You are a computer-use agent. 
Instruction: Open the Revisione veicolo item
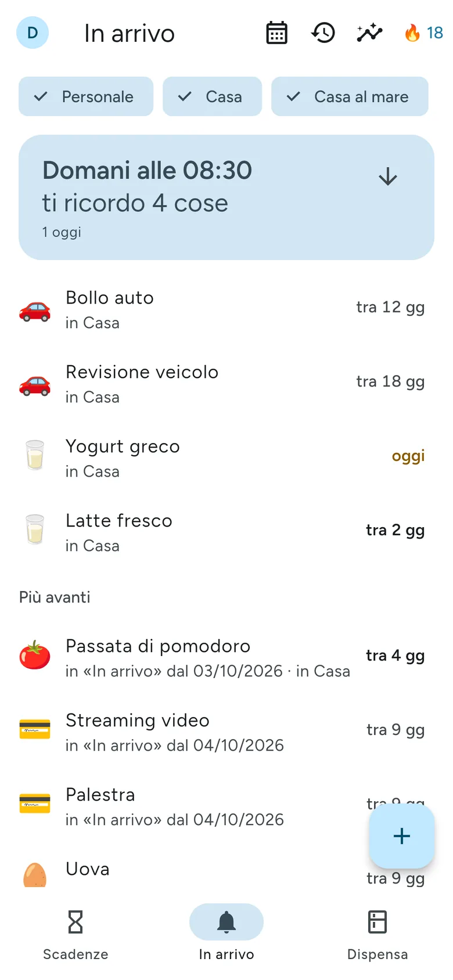coord(227,384)
